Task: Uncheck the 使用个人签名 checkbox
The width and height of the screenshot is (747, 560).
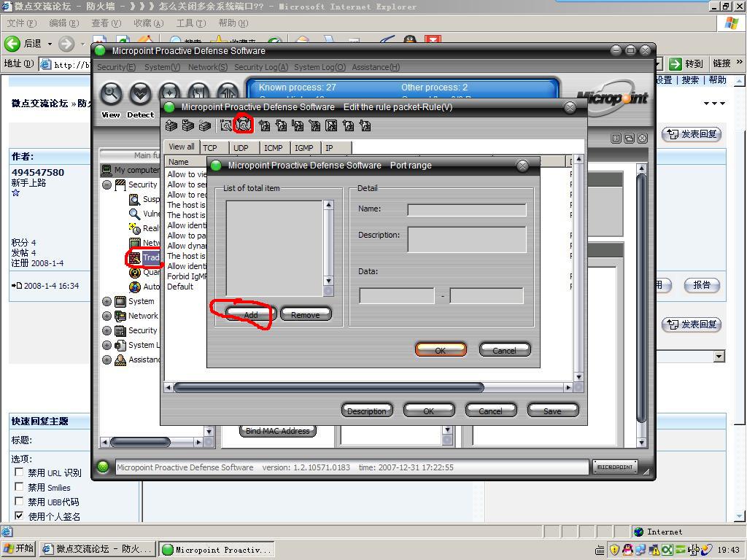Action: click(x=19, y=516)
